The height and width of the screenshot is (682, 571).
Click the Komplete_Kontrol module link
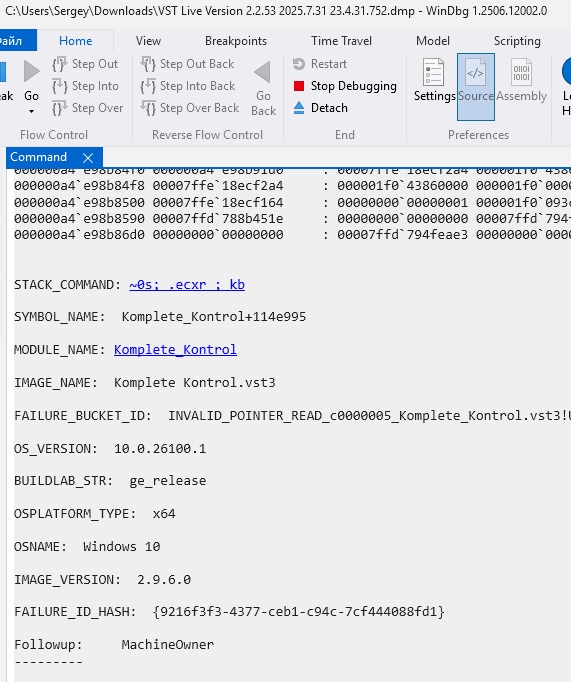[175, 350]
